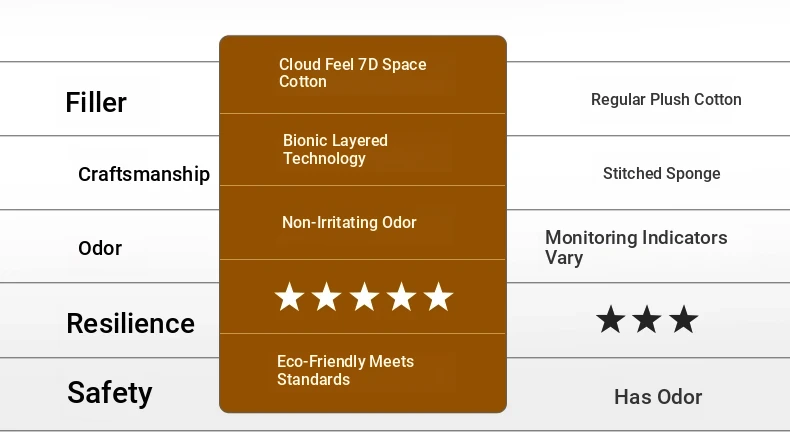790x433 pixels.
Task: Click the Stitched Sponge text
Action: point(662,173)
